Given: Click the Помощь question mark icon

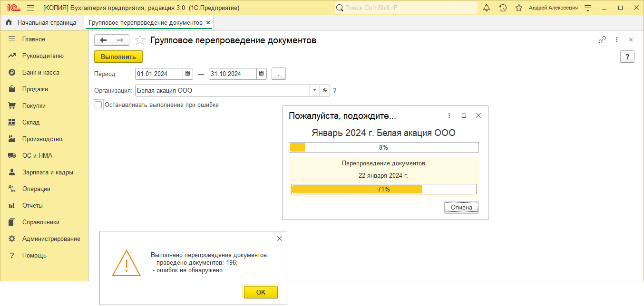Looking at the screenshot, I should [x=12, y=256].
